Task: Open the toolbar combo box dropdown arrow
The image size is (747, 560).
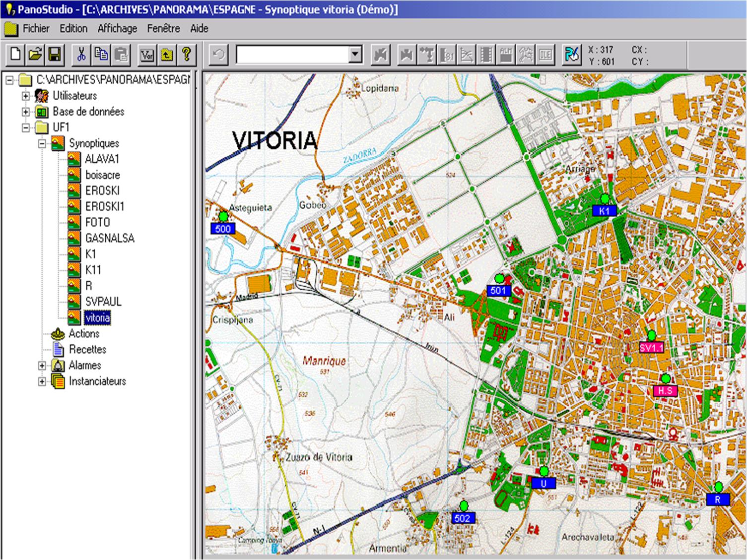Action: [355, 55]
